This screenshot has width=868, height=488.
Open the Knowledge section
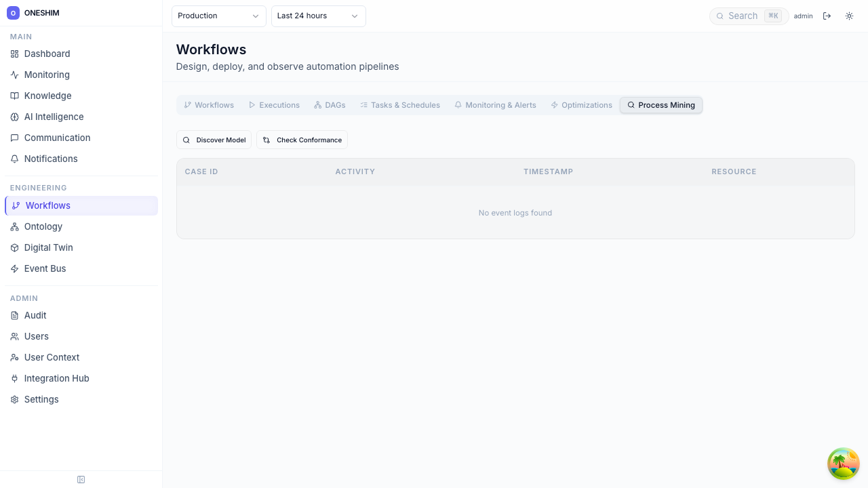(x=47, y=96)
